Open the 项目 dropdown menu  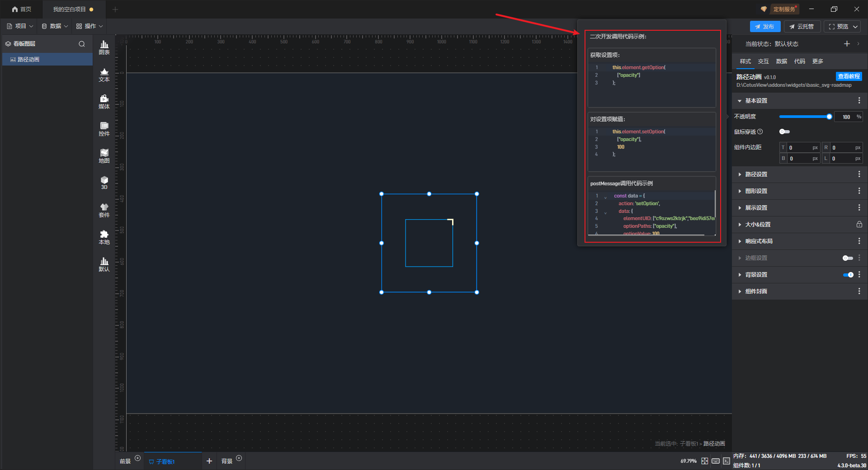(x=20, y=26)
